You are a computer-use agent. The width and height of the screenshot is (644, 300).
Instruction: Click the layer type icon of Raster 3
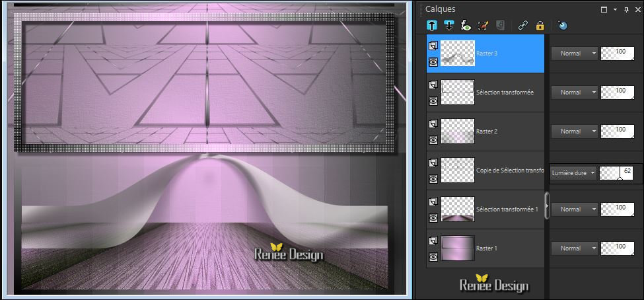(x=433, y=46)
